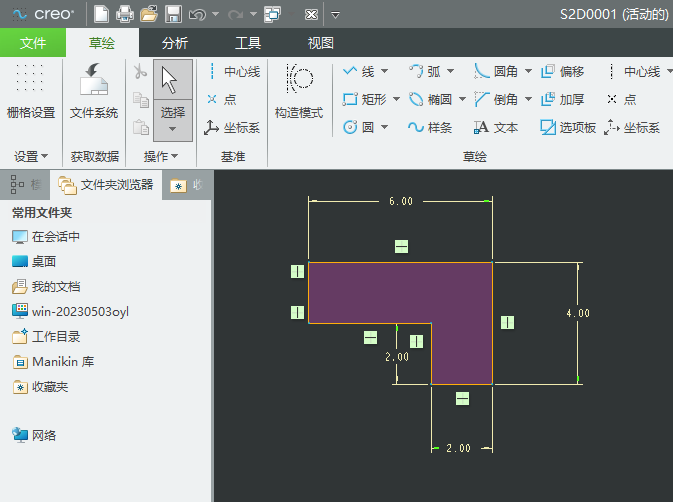
Task: Select 中心线 in the datum group
Action: (233, 72)
